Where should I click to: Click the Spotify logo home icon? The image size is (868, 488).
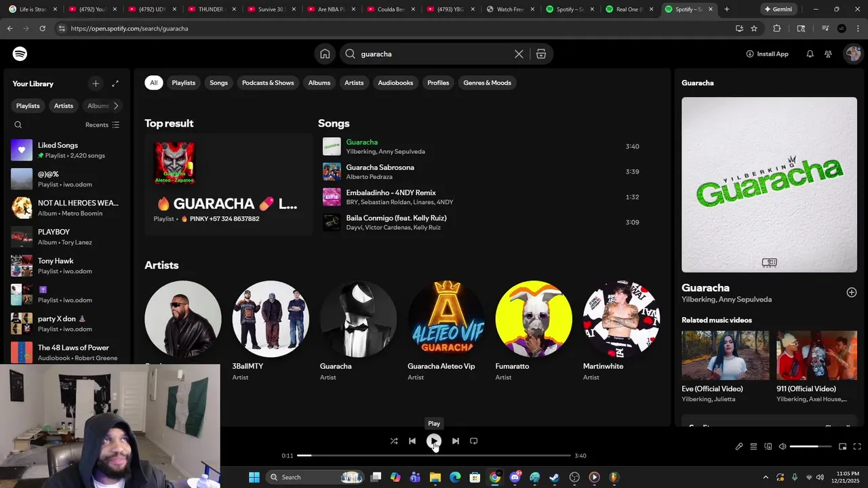(20, 54)
